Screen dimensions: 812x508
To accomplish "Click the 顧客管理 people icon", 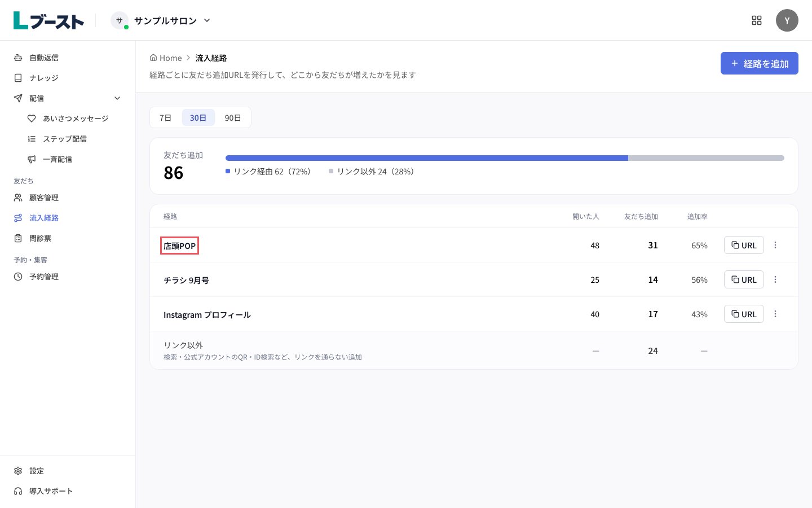I will click(18, 198).
